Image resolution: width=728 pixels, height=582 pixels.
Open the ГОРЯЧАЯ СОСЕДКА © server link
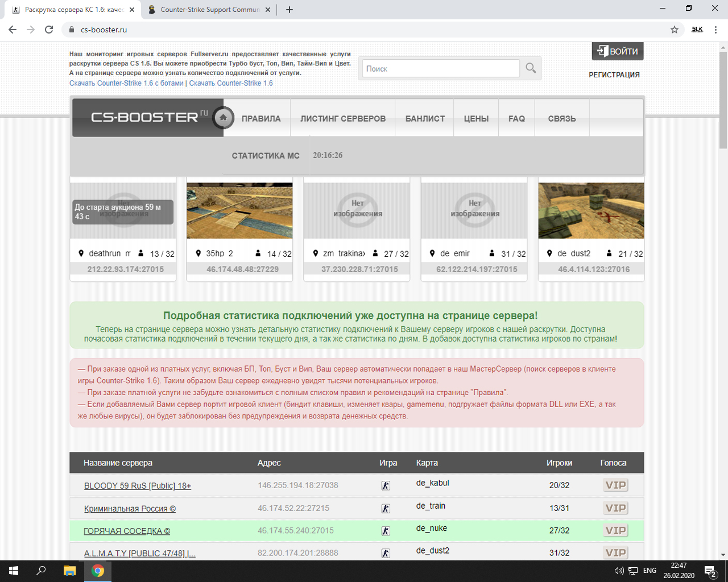click(x=127, y=531)
